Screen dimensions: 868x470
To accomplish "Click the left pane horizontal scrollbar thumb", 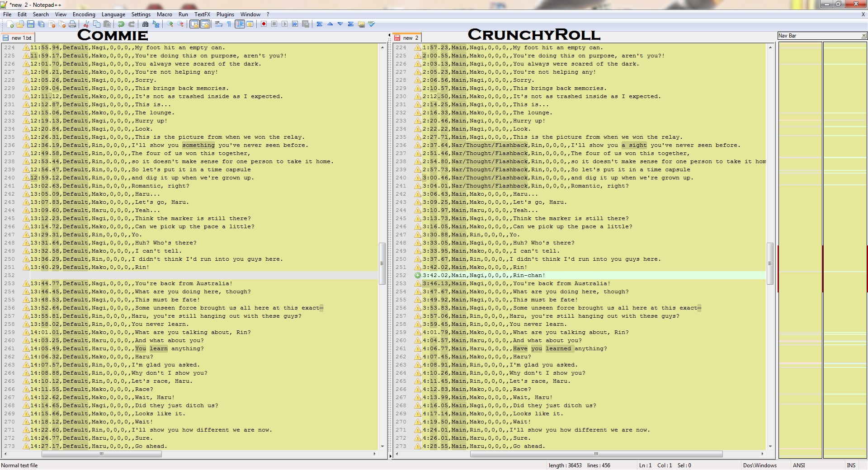I will [101, 454].
